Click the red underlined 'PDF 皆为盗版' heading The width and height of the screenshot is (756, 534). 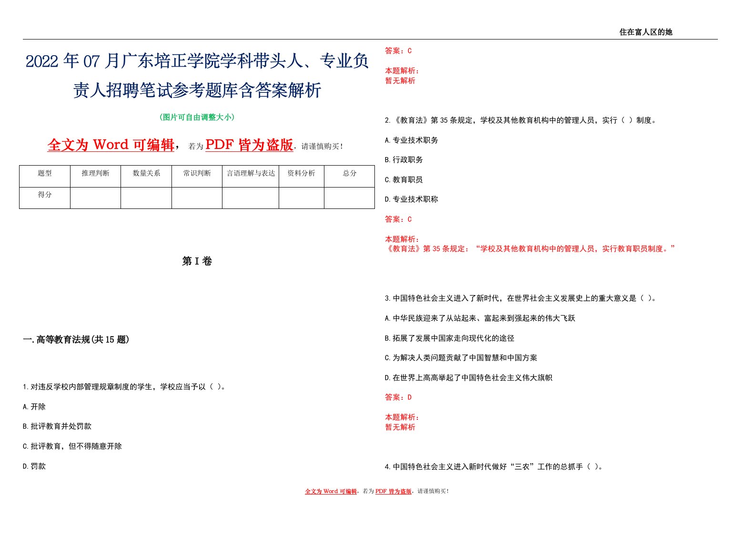coord(249,145)
